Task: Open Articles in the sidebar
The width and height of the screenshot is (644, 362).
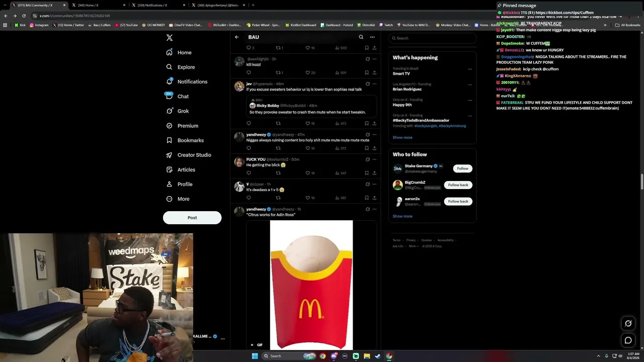Action: click(x=181, y=169)
